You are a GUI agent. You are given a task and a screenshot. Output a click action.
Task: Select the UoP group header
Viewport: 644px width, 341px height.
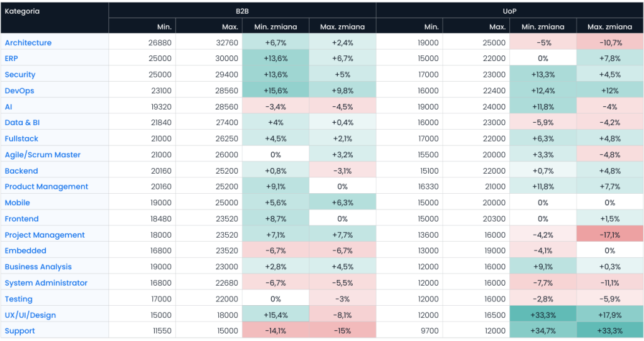coord(509,11)
